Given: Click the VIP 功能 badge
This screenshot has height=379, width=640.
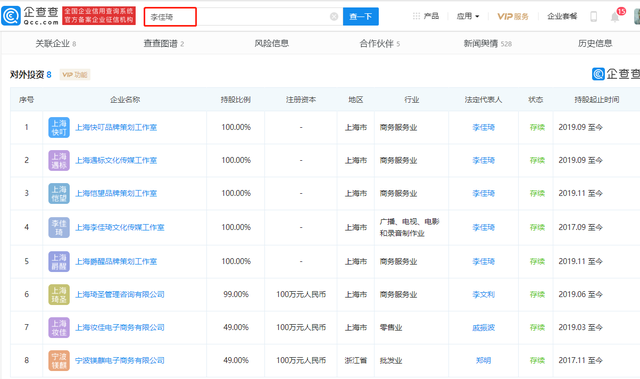Looking at the screenshot, I should tap(75, 75).
